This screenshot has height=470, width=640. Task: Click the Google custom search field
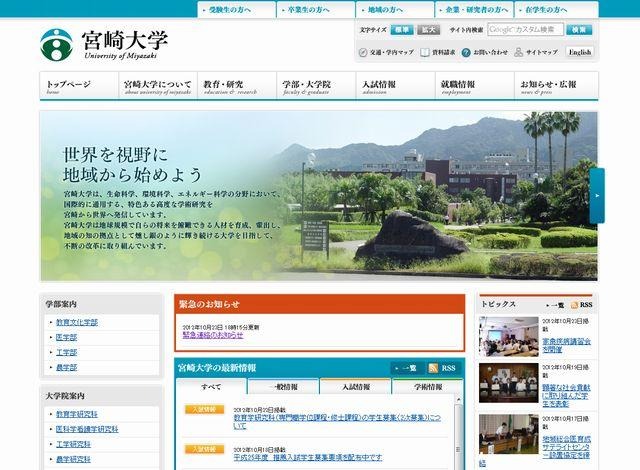click(525, 29)
